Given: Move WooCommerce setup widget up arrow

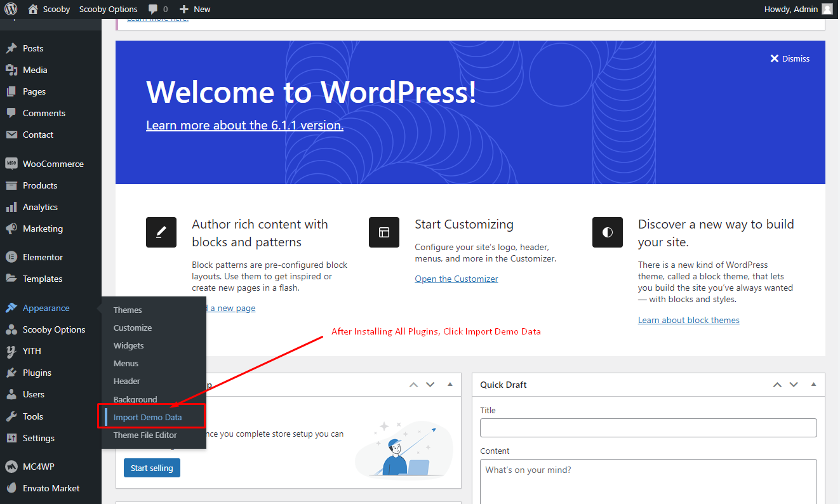Looking at the screenshot, I should pyautogui.click(x=413, y=385).
